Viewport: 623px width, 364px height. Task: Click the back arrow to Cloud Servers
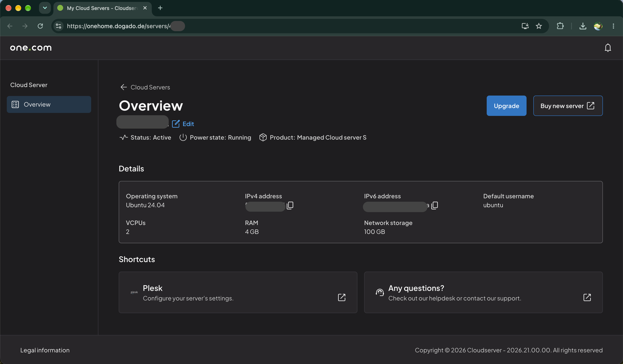123,87
